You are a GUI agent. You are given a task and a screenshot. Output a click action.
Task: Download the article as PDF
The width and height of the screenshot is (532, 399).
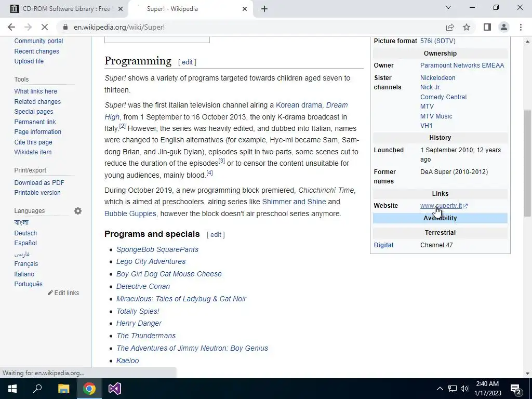[x=39, y=182]
